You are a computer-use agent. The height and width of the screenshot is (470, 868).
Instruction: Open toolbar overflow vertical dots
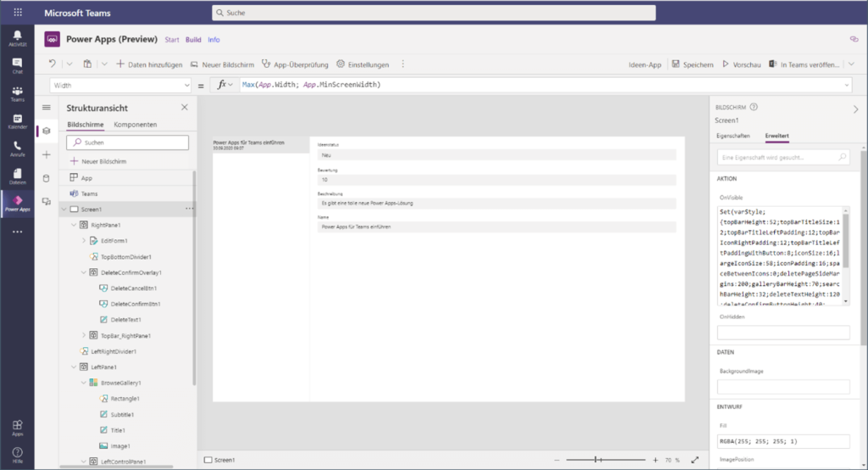403,64
